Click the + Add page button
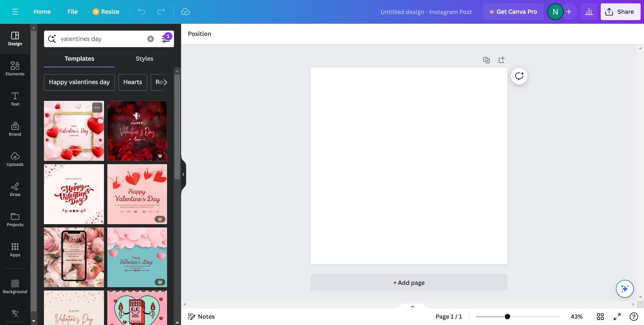The height and width of the screenshot is (325, 644). (x=409, y=282)
